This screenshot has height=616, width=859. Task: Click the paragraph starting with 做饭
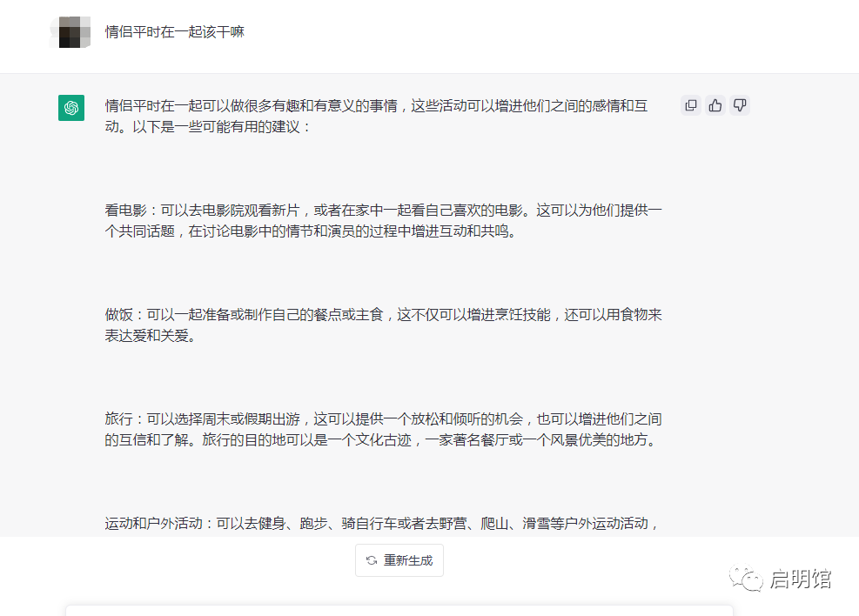coord(383,325)
